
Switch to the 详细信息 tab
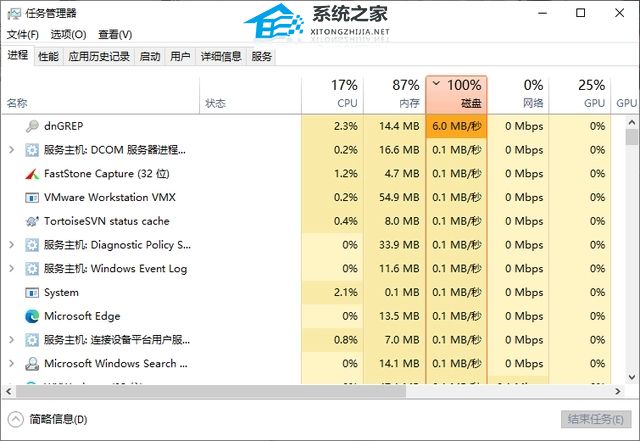pyautogui.click(x=221, y=56)
